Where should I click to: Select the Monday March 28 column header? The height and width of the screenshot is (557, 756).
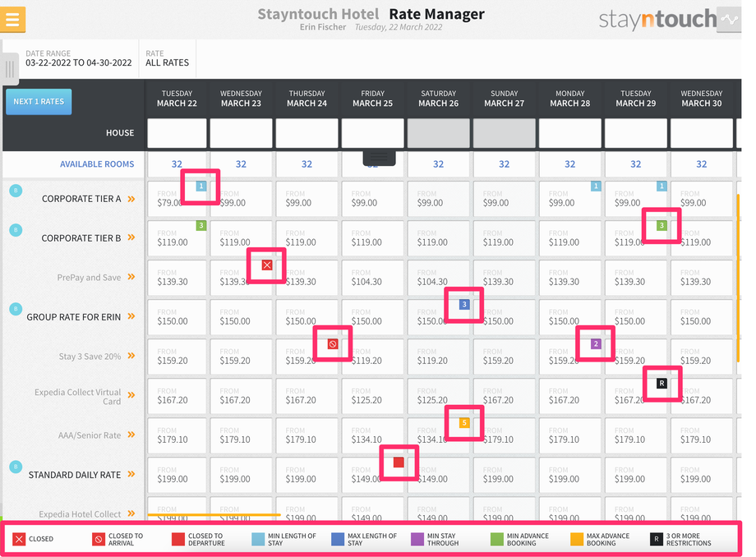(570, 99)
